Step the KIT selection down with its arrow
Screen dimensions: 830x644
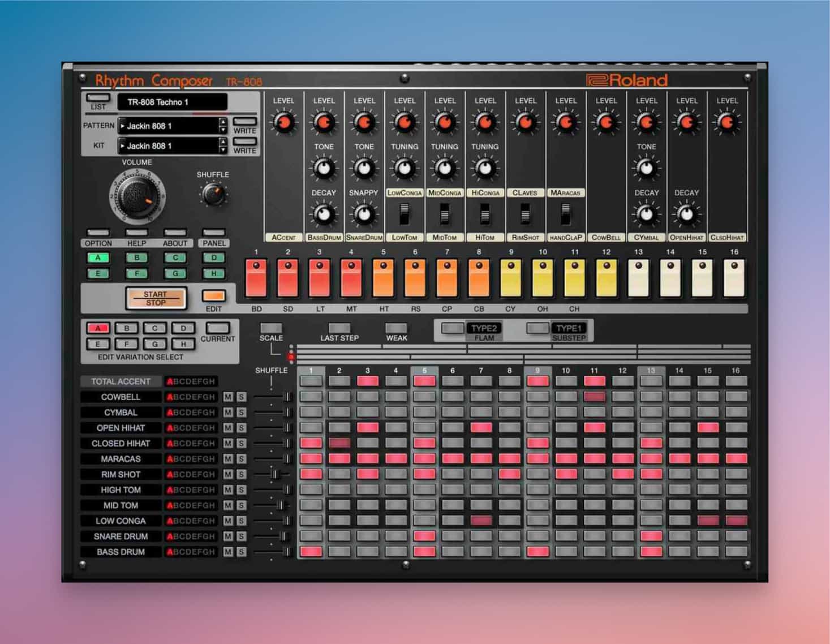click(x=223, y=150)
